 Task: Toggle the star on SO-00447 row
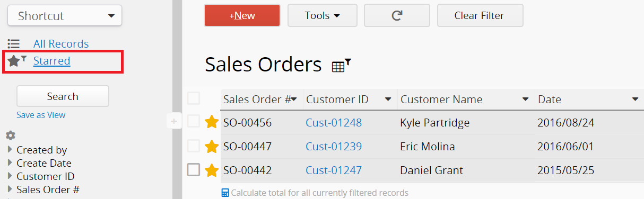(x=212, y=146)
